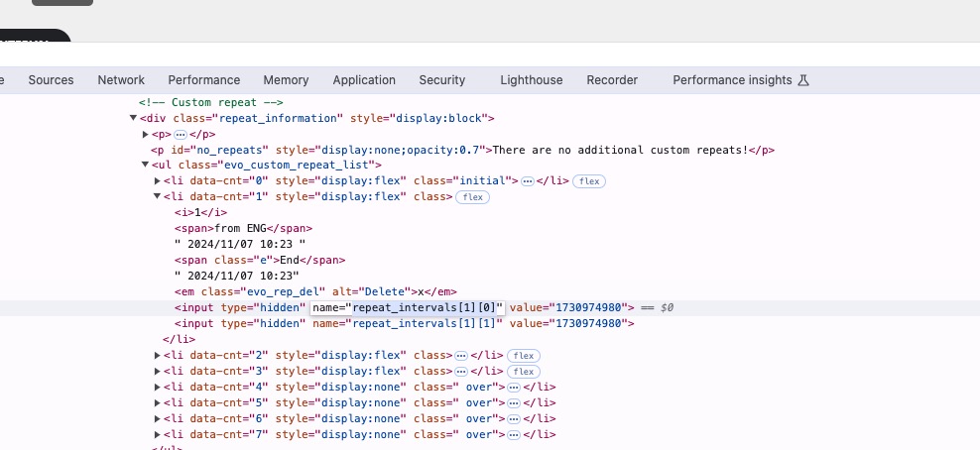
Task: Click the style="display:block" attribute
Action: coord(419,118)
